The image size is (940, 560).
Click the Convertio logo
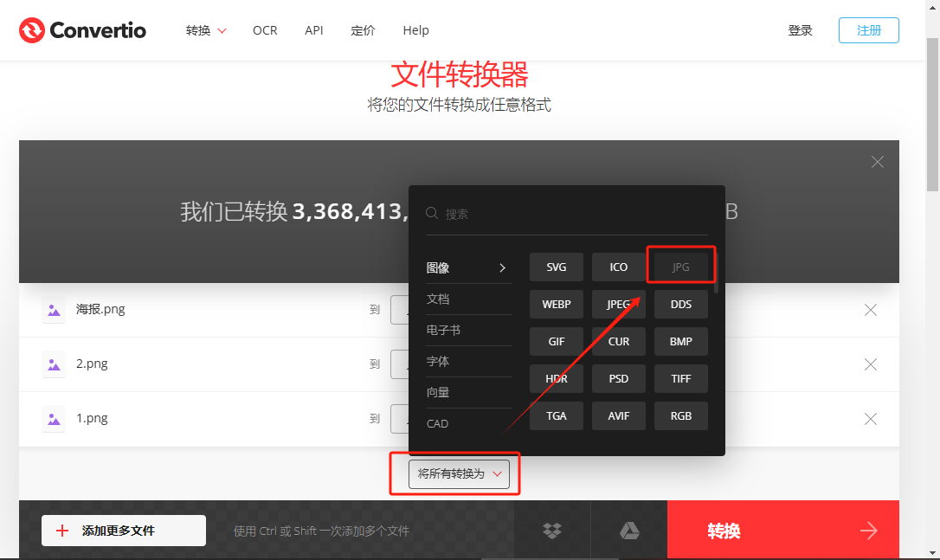pyautogui.click(x=82, y=29)
